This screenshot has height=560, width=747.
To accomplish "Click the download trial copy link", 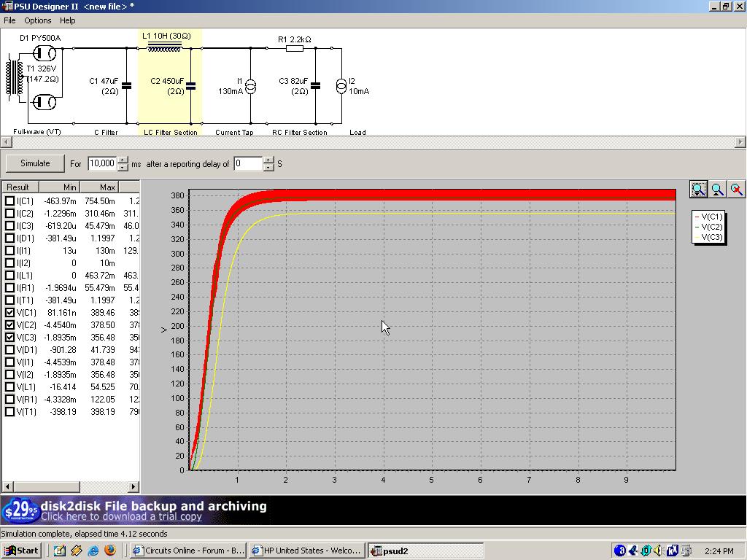I will tap(121, 516).
